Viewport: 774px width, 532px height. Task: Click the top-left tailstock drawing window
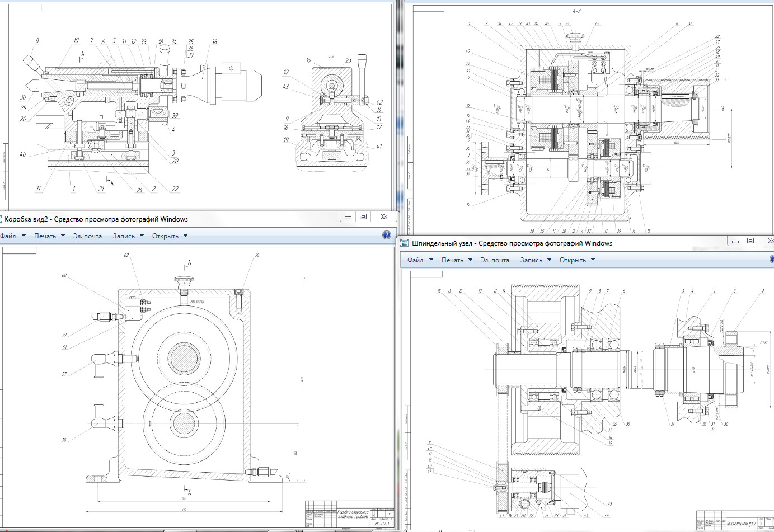198,106
